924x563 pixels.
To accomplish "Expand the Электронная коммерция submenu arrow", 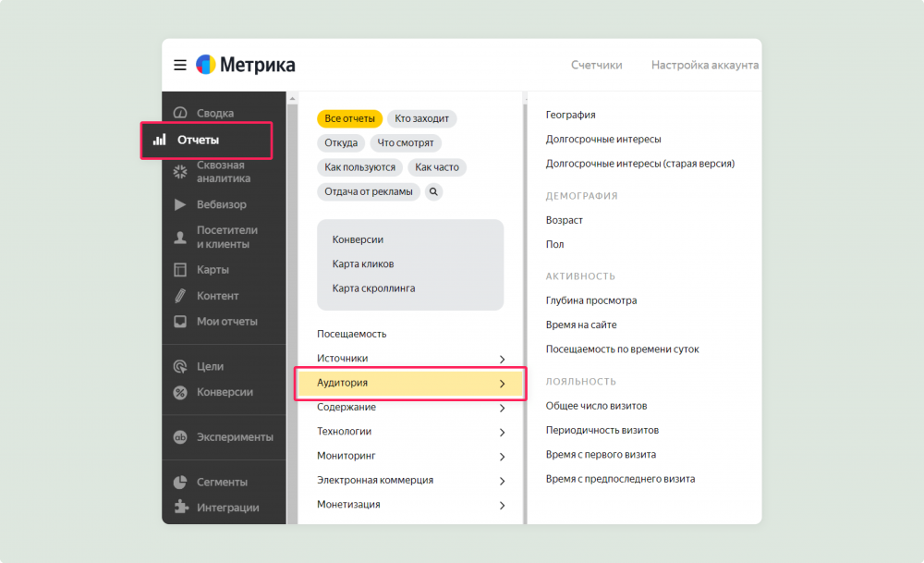I will click(502, 481).
